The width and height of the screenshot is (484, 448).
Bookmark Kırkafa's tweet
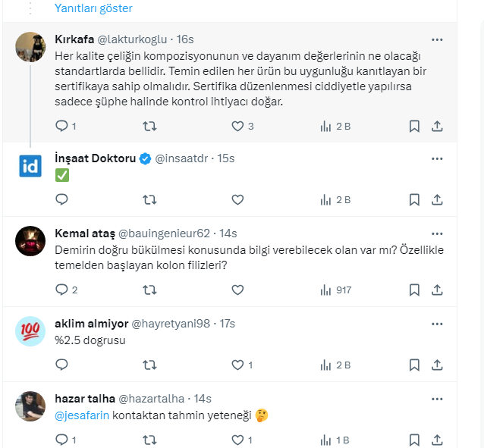414,126
